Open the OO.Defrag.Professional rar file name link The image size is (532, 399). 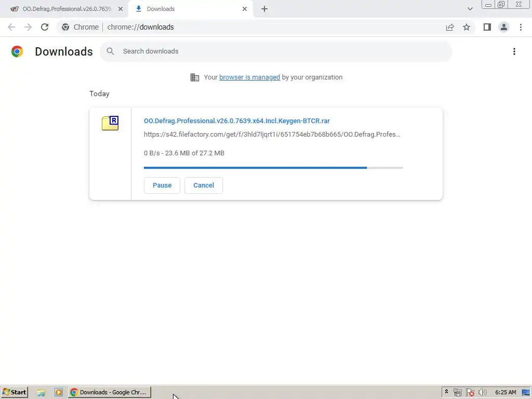(x=237, y=121)
